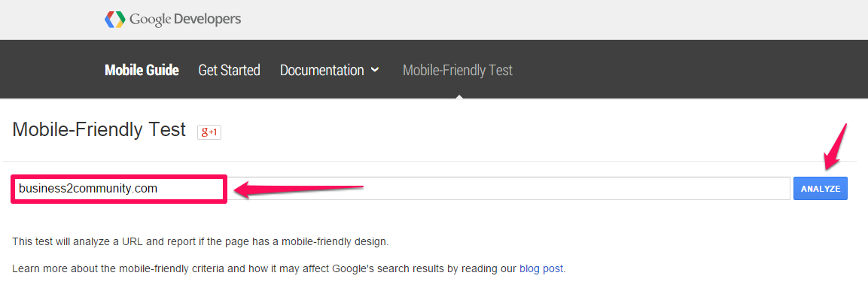Click the ANALYZE button

[821, 189]
